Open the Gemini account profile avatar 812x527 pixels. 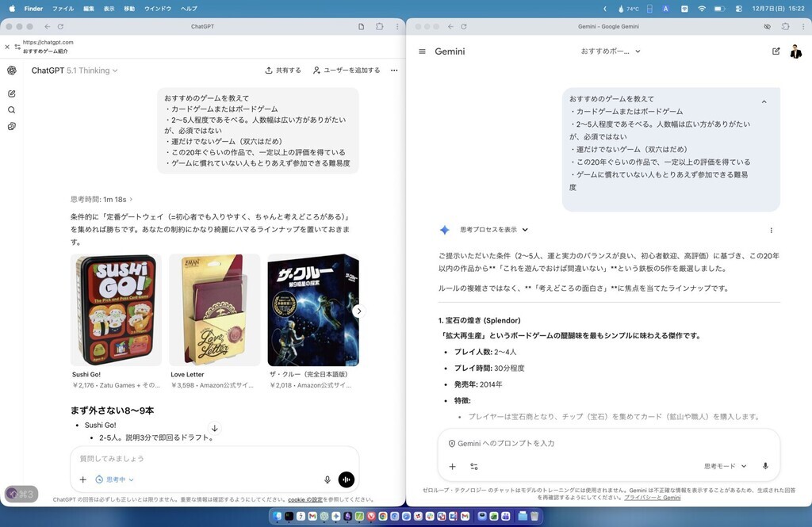tap(796, 52)
